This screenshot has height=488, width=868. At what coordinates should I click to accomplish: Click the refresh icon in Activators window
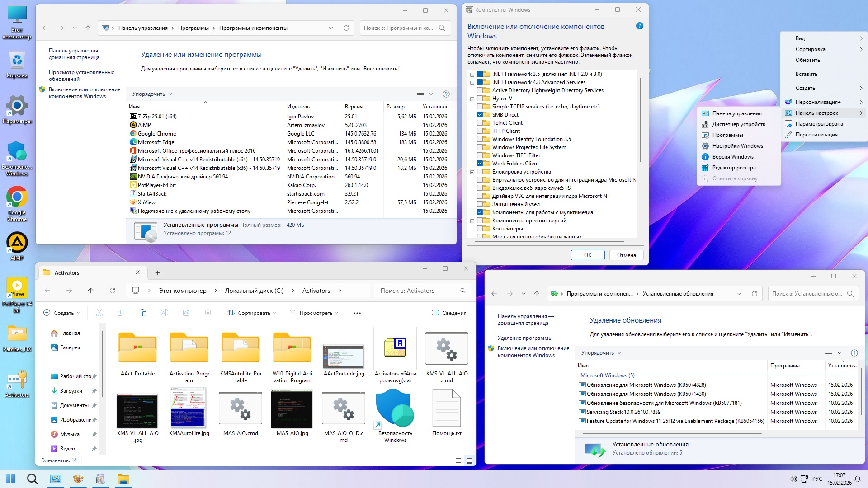(113, 291)
